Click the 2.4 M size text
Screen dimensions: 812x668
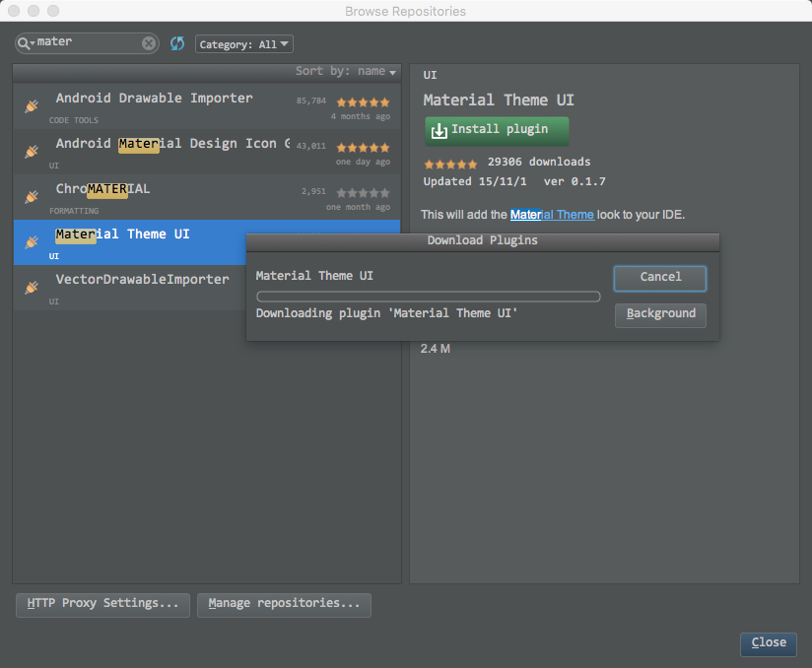[x=435, y=349]
